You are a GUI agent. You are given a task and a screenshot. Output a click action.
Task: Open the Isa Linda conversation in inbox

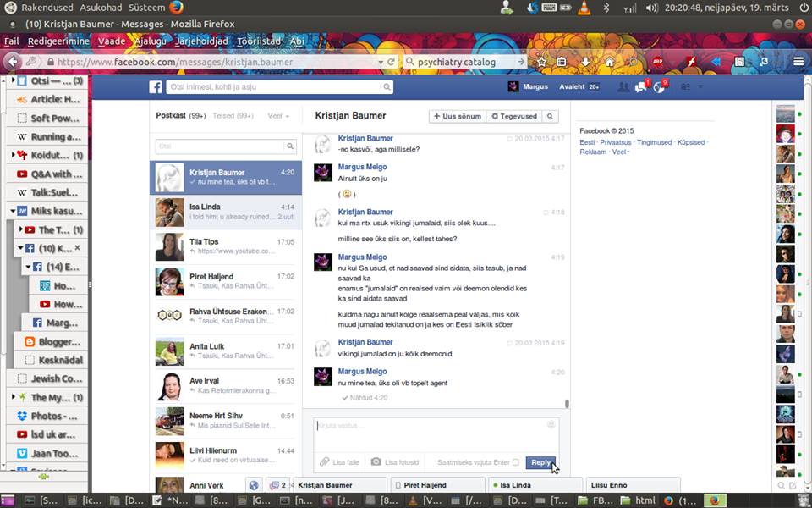tap(225, 212)
